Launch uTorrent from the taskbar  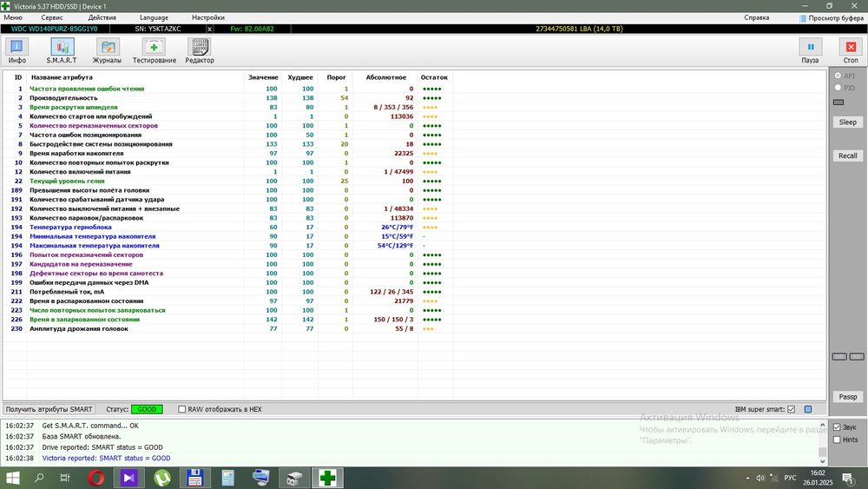[x=161, y=478]
